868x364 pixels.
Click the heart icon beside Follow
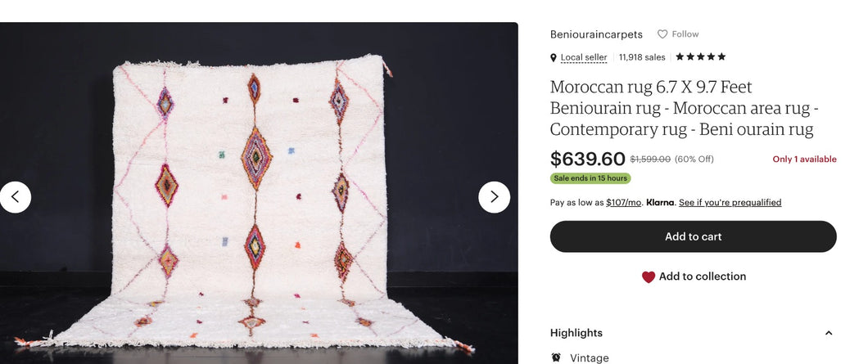pyautogui.click(x=662, y=34)
